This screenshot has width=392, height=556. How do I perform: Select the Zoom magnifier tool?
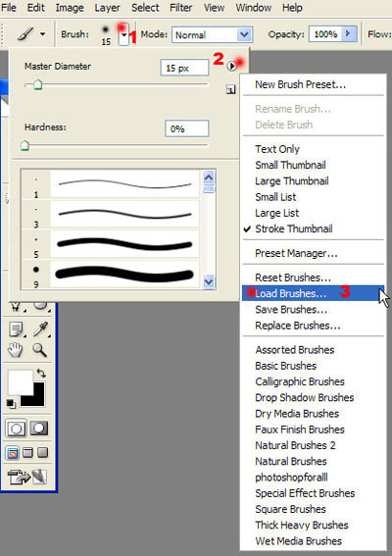[40, 350]
